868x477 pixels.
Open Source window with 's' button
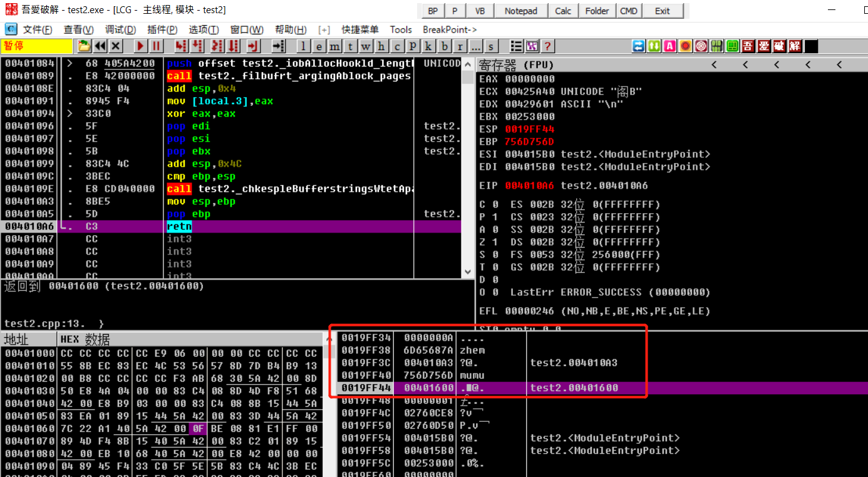point(491,46)
